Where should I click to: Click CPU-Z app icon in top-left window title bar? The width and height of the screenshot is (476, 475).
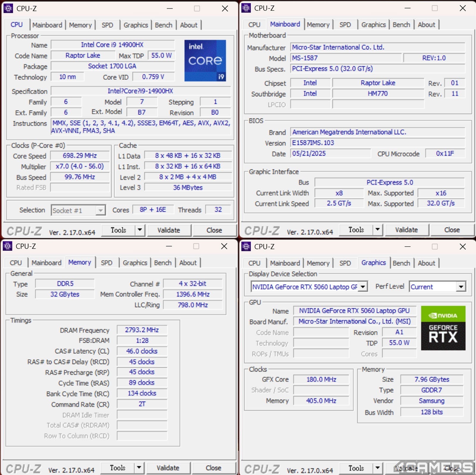point(8,8)
